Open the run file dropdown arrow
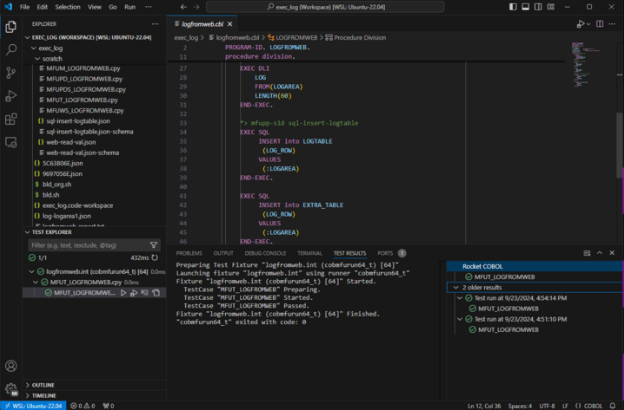 click(589, 24)
